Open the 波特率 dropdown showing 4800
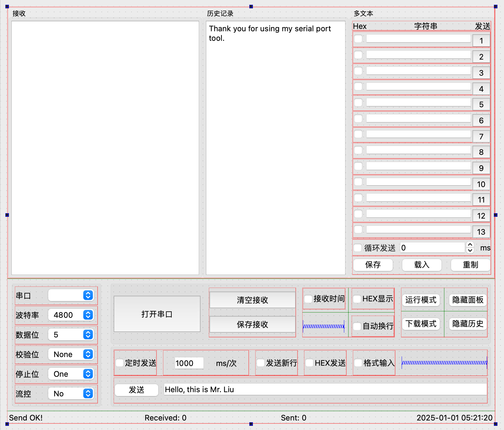 pos(71,315)
